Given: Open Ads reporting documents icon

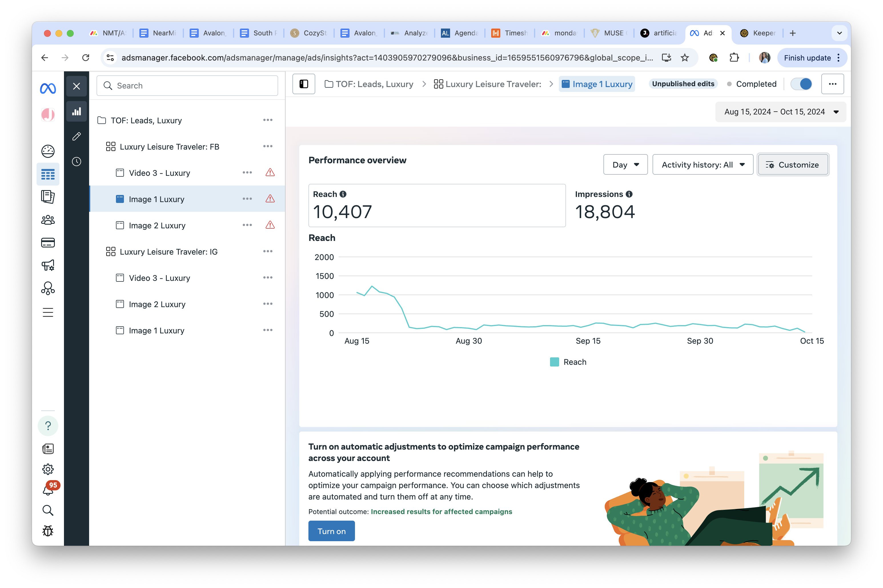Looking at the screenshot, I should pos(48,197).
